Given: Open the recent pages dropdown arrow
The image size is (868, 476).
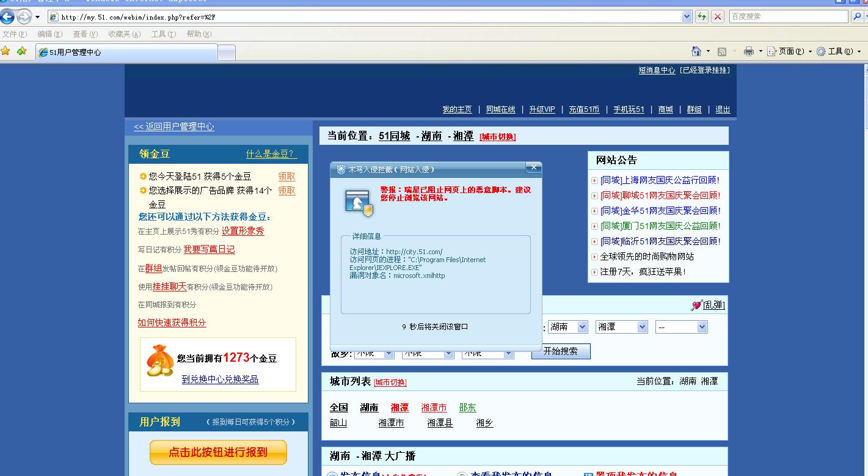Looking at the screenshot, I should pyautogui.click(x=37, y=17).
